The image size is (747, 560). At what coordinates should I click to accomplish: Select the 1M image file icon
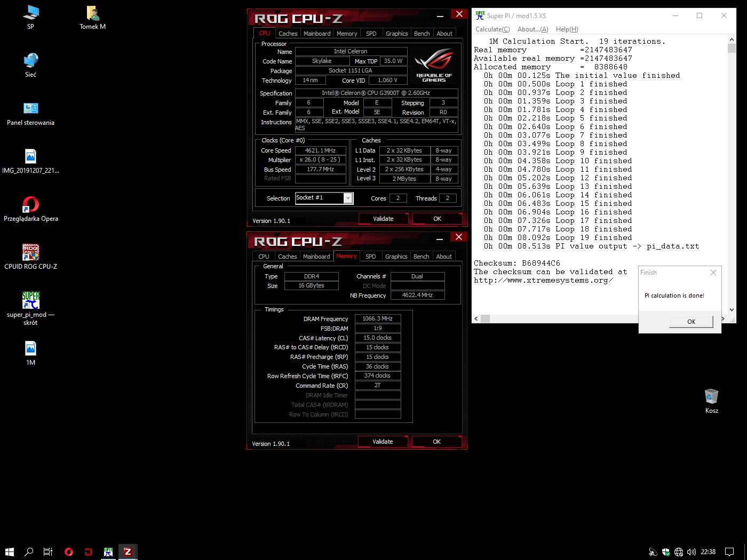[30, 353]
